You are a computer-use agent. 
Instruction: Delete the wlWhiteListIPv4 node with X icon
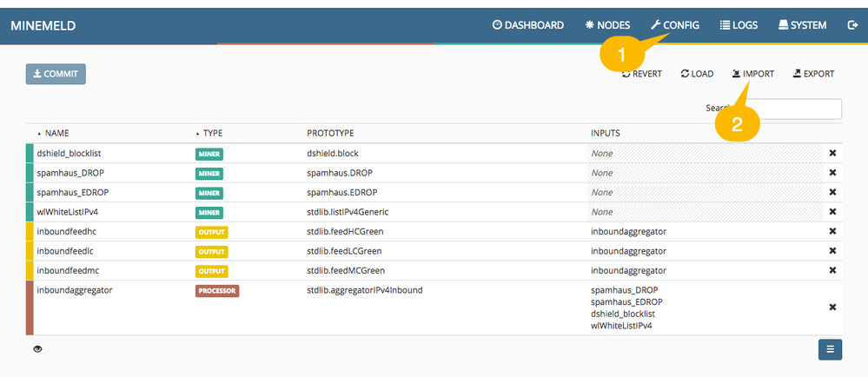click(x=832, y=212)
